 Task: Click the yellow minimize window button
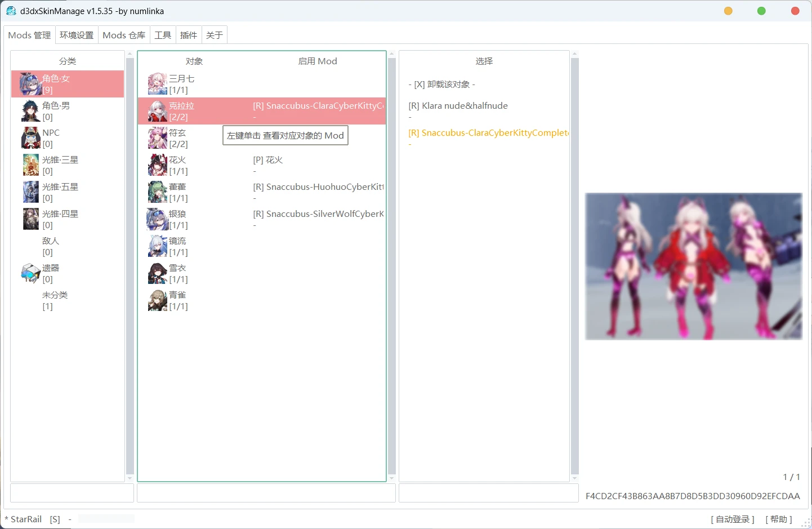(728, 11)
